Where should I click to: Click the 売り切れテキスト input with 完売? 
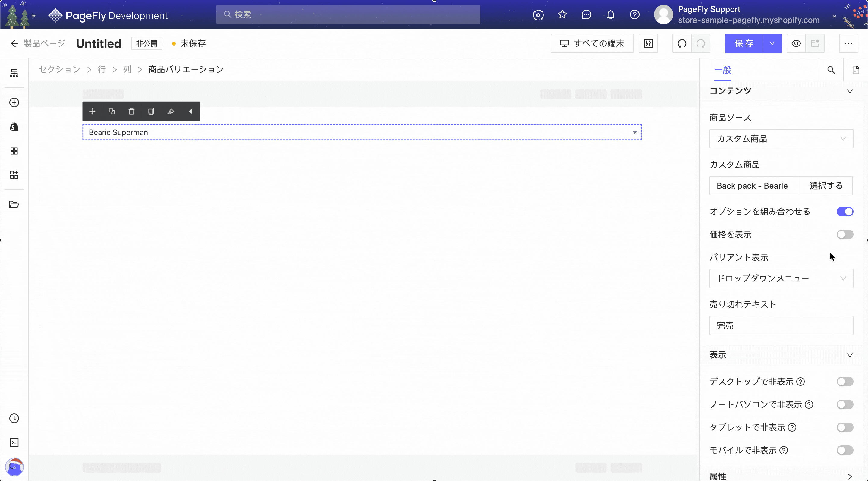(782, 325)
